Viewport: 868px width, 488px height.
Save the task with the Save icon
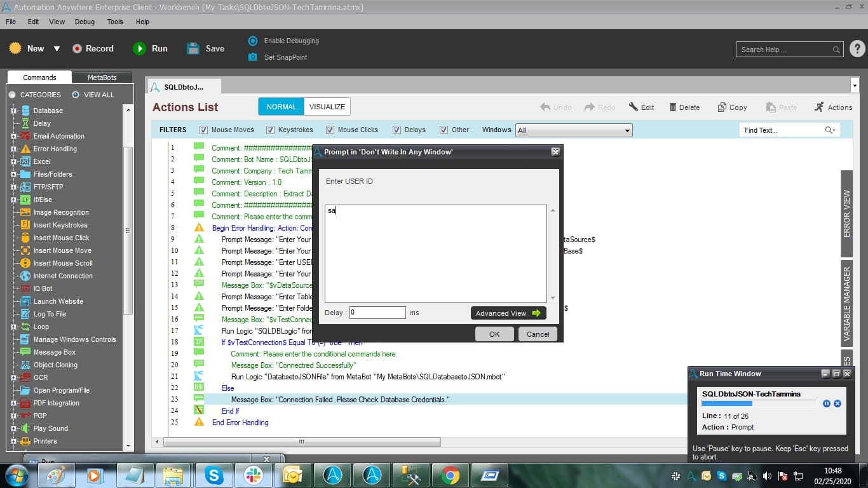193,48
